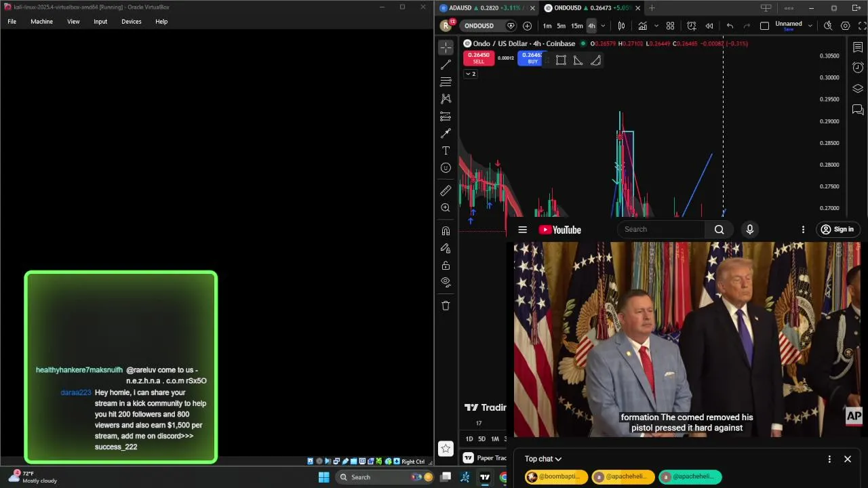Viewport: 868px width, 488px height.
Task: Select the patterns drawing tool
Action: [x=446, y=99]
